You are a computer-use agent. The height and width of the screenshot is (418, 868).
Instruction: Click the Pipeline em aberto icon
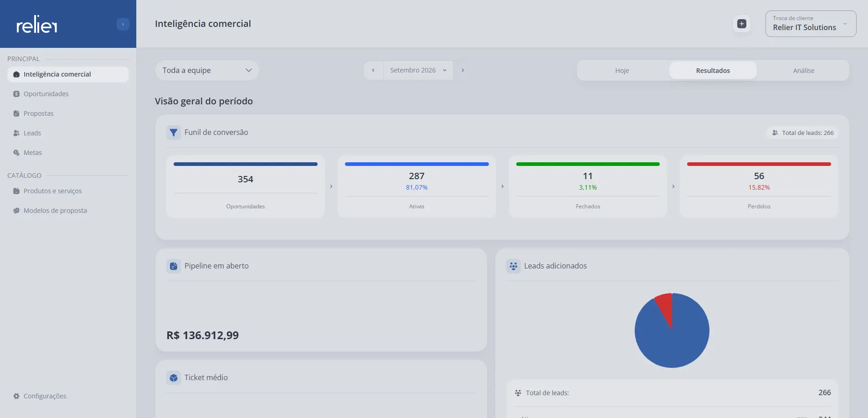click(174, 266)
